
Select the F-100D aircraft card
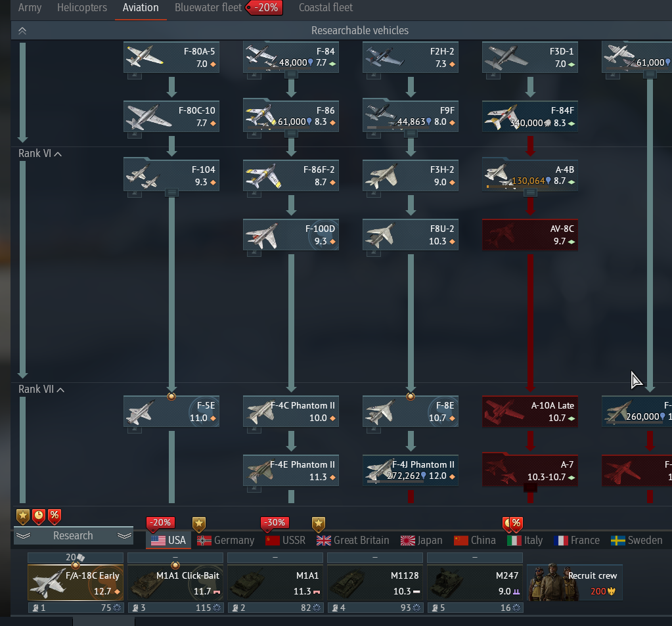[291, 235]
